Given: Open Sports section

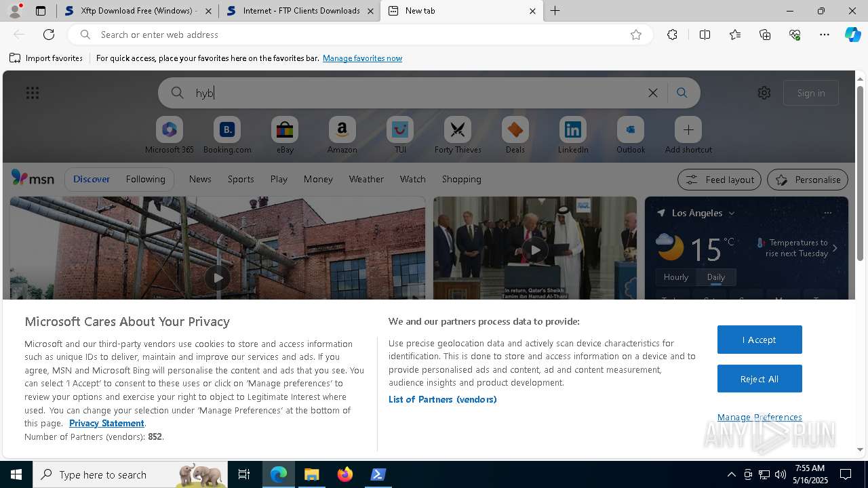Looking at the screenshot, I should 241,179.
